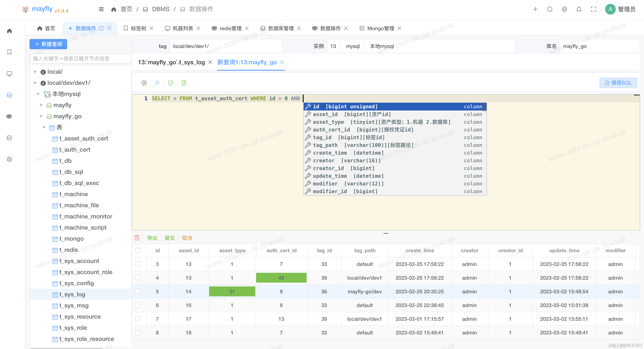
Task: Select creator_id suggestion in autocomplete list
Action: coord(395,168)
